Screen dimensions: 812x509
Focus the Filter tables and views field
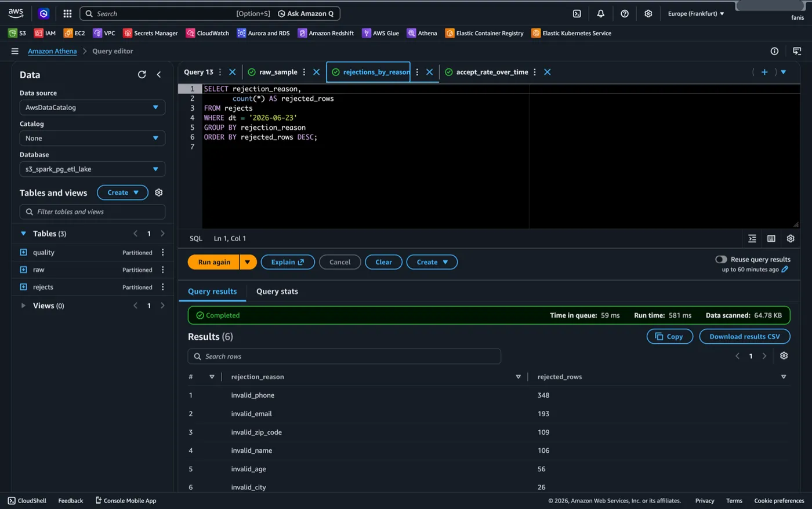92,212
